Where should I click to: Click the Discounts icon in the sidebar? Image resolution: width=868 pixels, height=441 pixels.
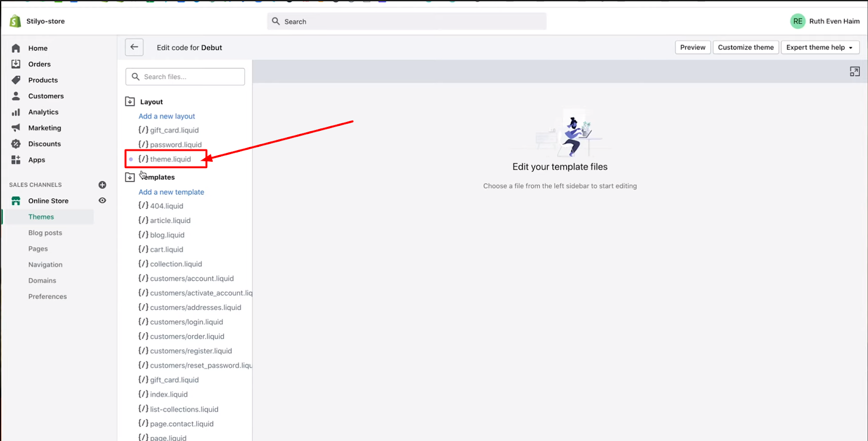(16, 144)
